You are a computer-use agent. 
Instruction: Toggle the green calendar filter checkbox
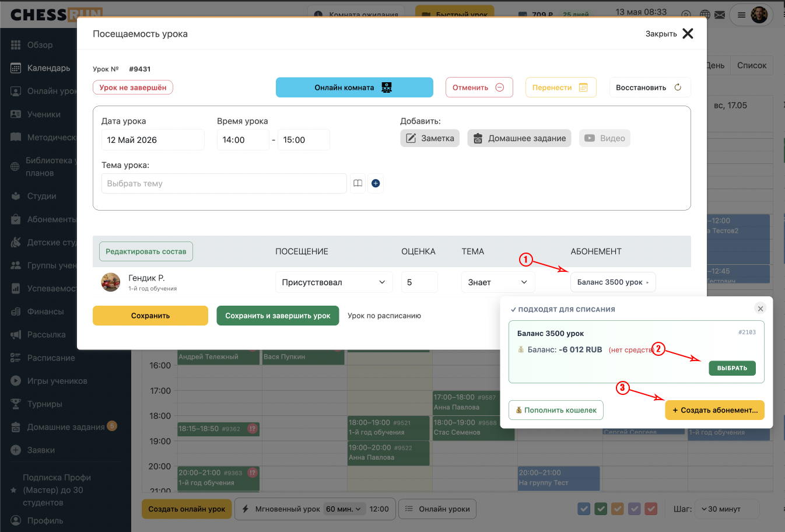601,509
